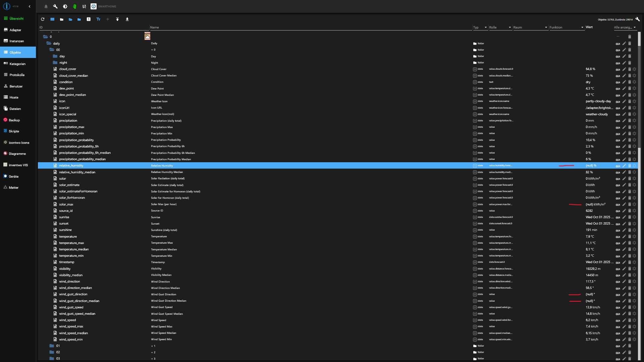644x362 pixels.
Task: Open Adapter in the sidebar
Action: click(x=15, y=30)
